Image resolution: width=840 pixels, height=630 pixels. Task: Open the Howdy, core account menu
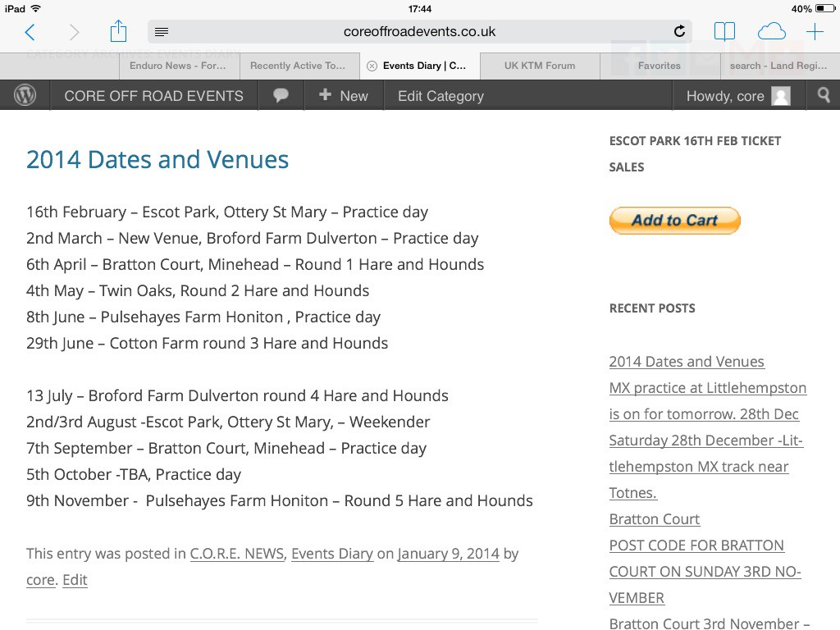[737, 96]
